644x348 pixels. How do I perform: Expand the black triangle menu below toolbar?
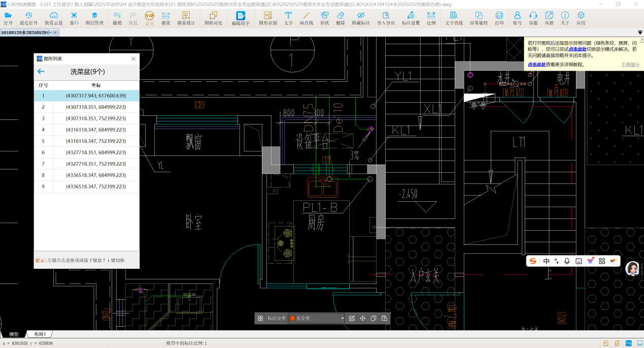pos(640,33)
